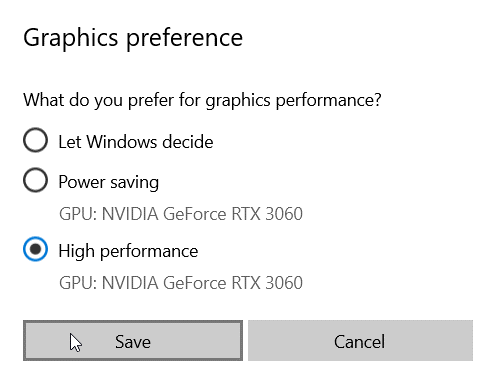Cancel the graphics preference dialog
This screenshot has height=386, width=499.
pos(360,340)
